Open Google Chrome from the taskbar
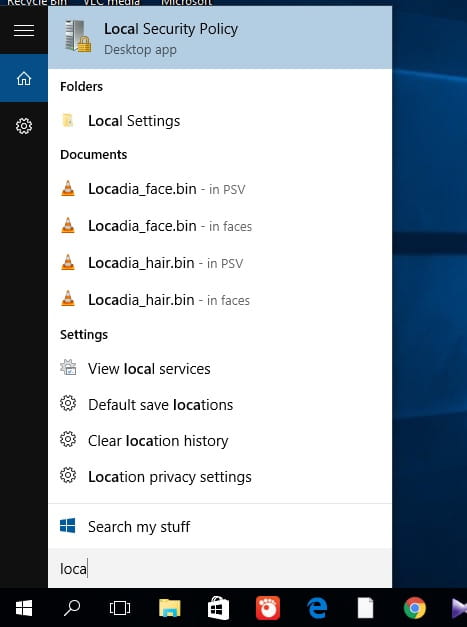 click(x=415, y=608)
